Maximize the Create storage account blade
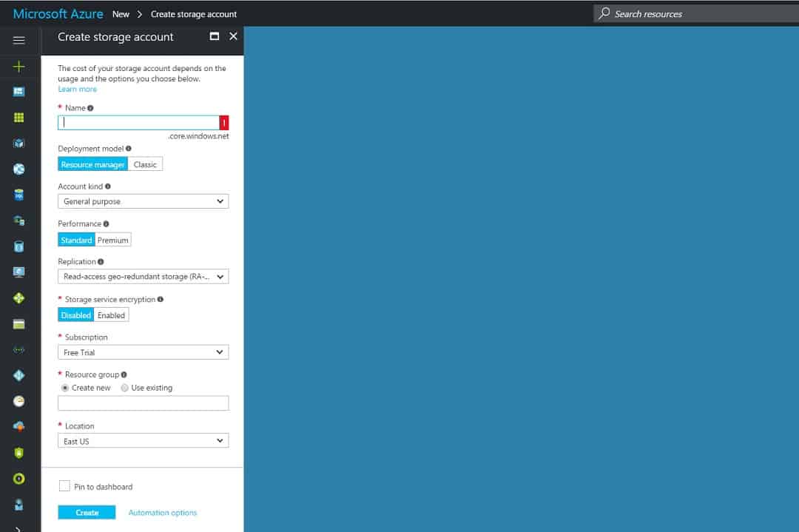799x532 pixels. click(215, 36)
